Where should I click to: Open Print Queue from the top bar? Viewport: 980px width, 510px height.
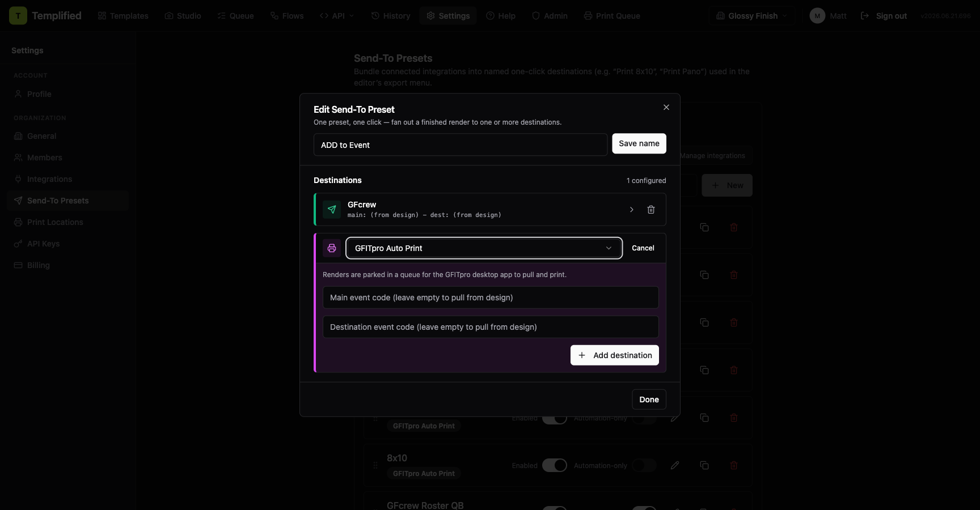(x=612, y=16)
